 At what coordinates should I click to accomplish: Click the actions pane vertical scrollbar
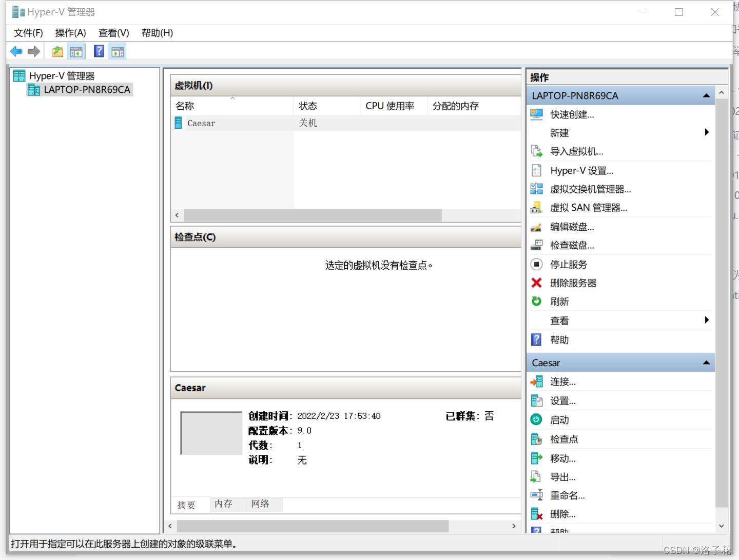pyautogui.click(x=722, y=303)
